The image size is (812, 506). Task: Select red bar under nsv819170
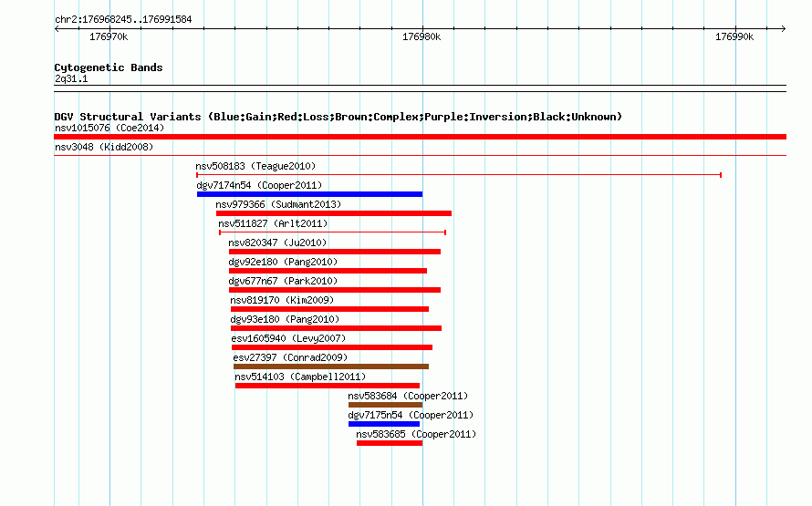point(329,309)
